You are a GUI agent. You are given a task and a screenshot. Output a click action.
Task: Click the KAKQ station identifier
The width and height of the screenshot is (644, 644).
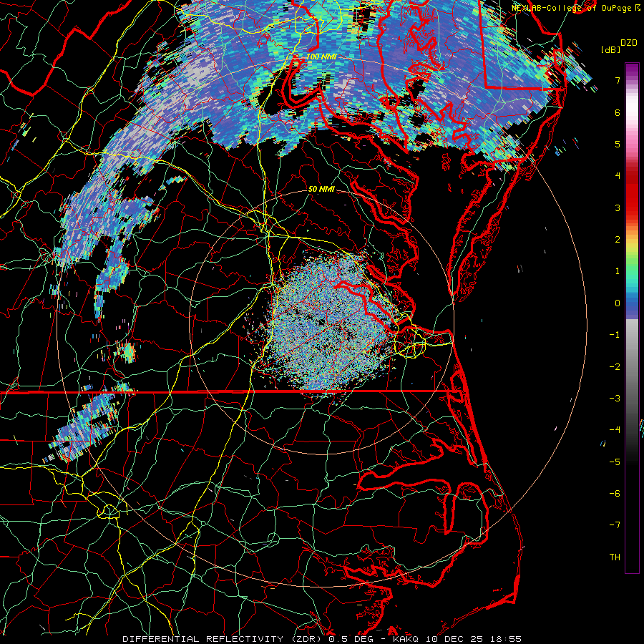[x=406, y=639]
